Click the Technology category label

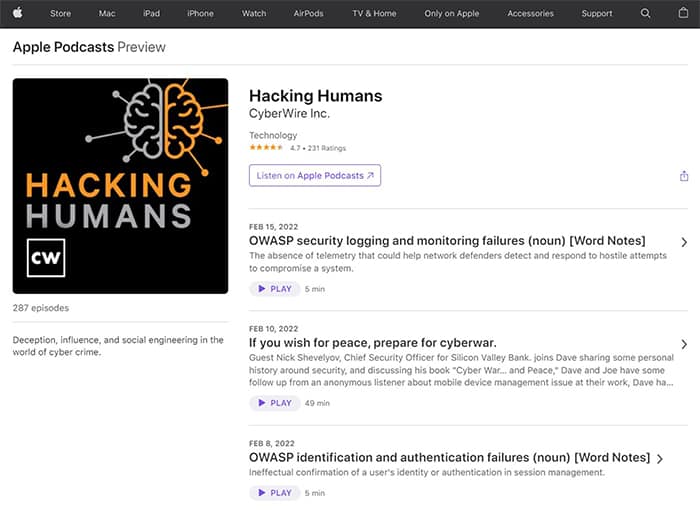pyautogui.click(x=273, y=135)
